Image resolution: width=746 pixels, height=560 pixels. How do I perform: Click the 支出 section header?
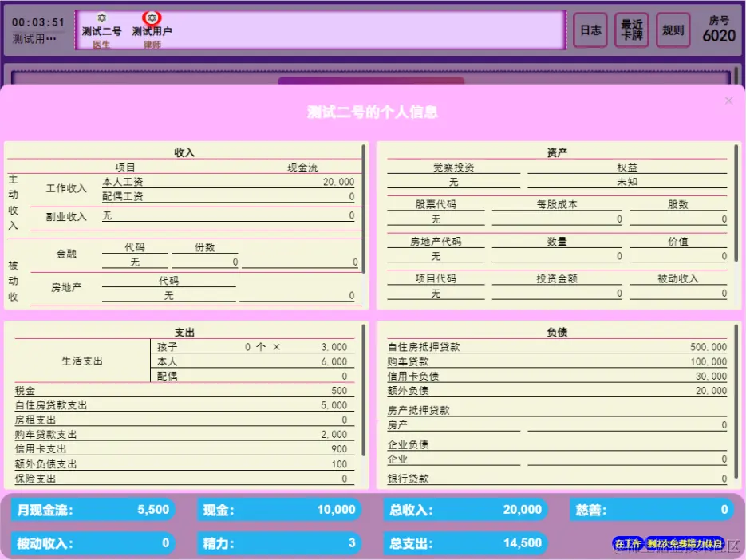point(184,332)
